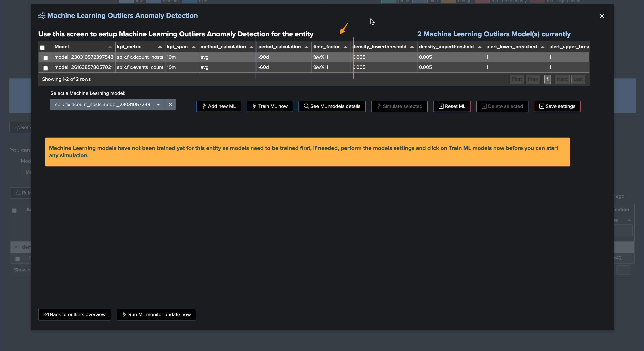Sort by density_upperthreshold using its arrow icon
Image resolution: width=644 pixels, height=351 pixels.
(479, 47)
